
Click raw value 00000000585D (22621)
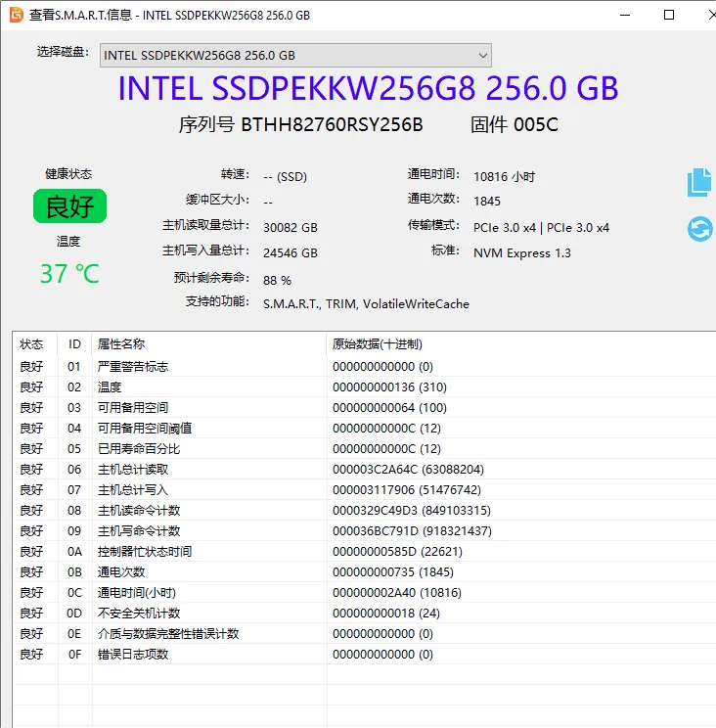tap(398, 552)
